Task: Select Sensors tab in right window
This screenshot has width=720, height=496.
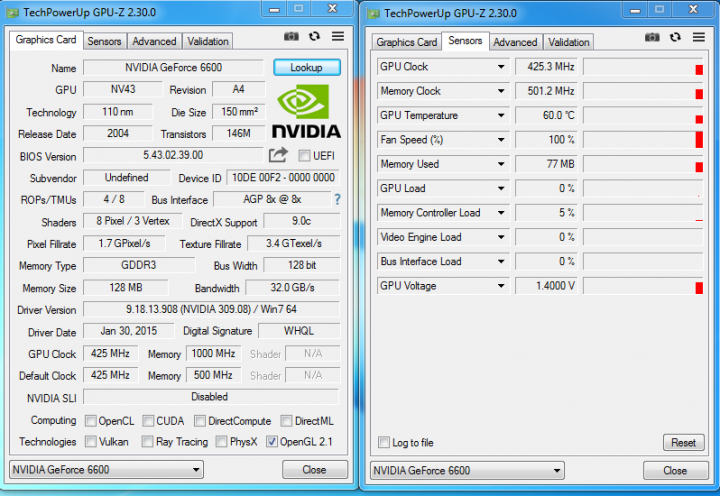Action: click(465, 41)
